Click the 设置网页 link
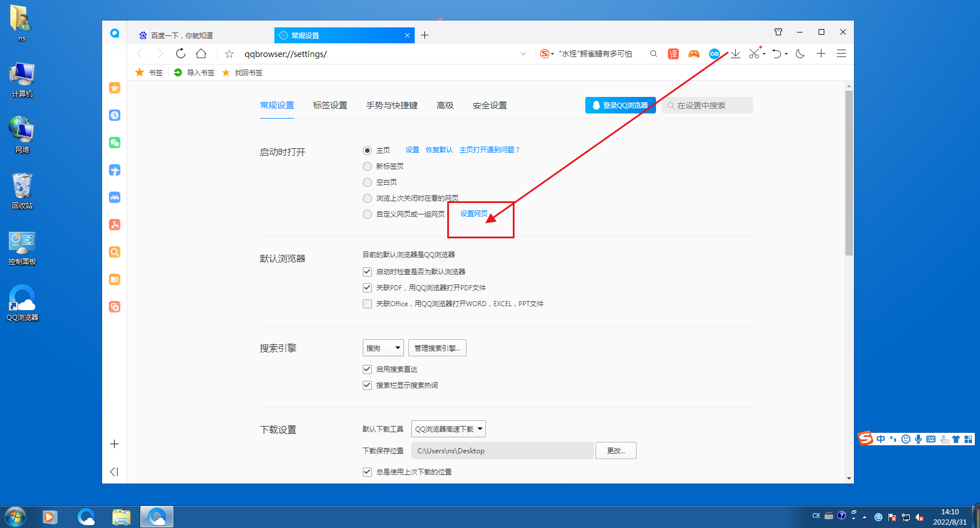 [474, 214]
